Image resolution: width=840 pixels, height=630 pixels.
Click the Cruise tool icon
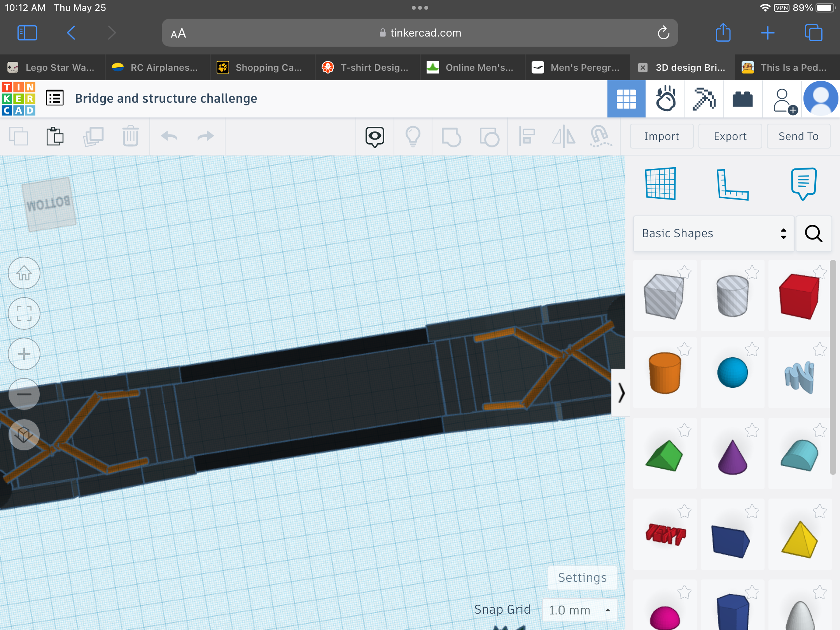600,137
